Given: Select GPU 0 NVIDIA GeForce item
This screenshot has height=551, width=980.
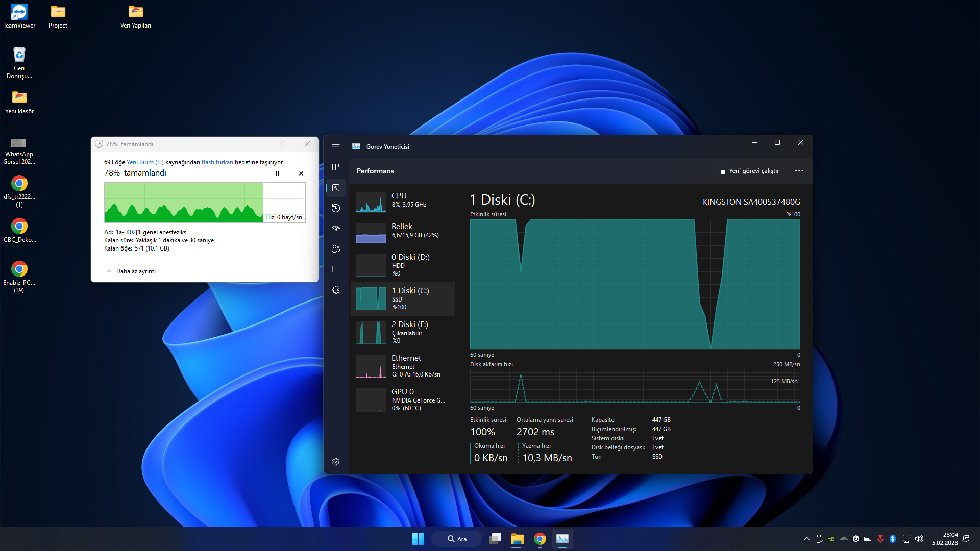Looking at the screenshot, I should tap(403, 399).
